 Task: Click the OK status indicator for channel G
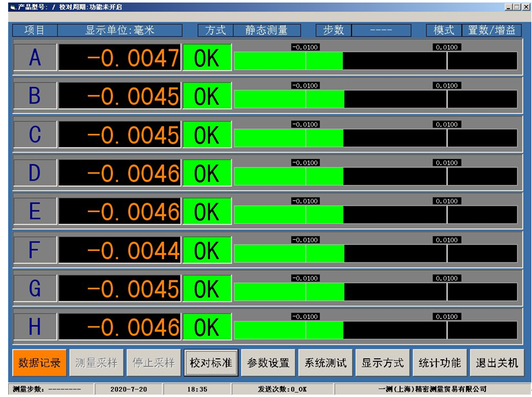(207, 289)
